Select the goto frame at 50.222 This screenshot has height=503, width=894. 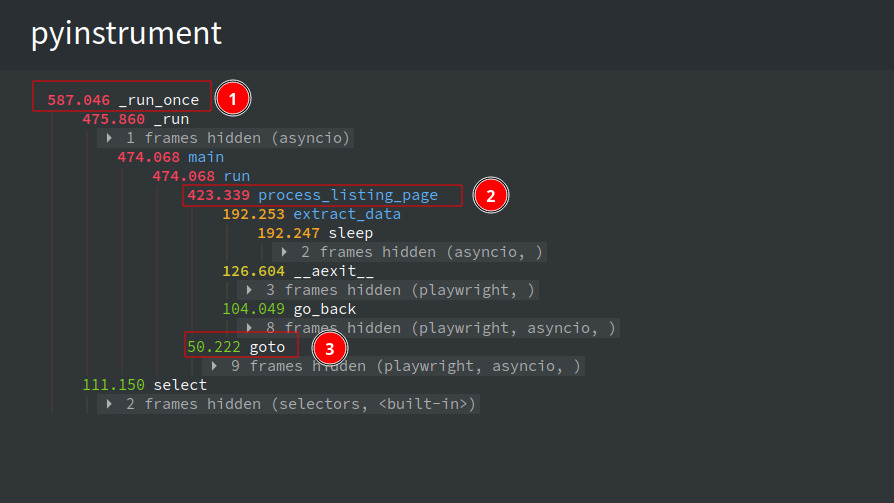236,347
